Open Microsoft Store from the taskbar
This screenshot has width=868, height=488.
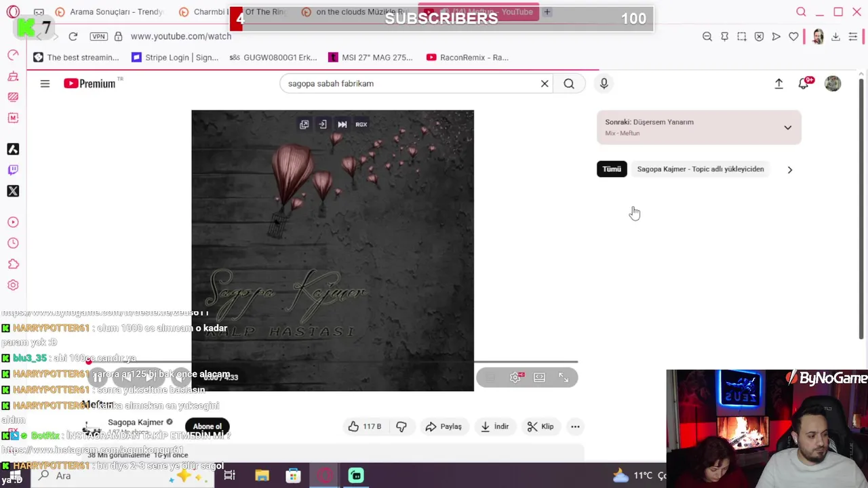click(293, 476)
